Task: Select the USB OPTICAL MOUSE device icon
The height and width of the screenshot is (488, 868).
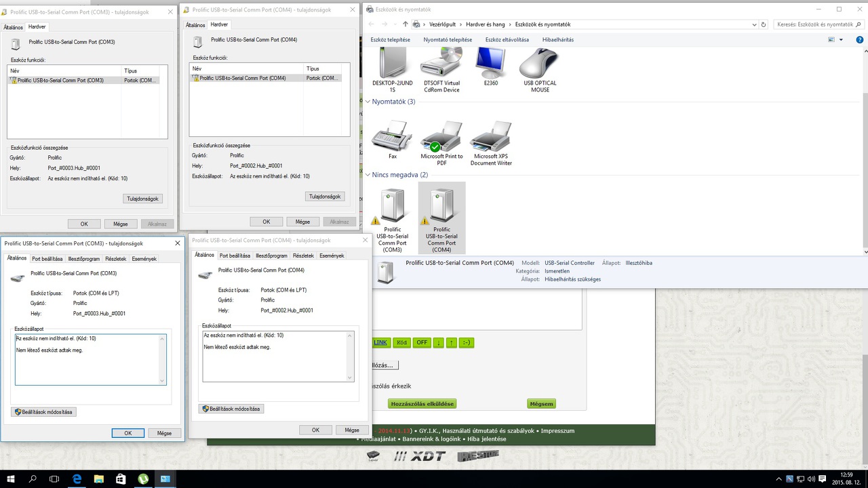Action: click(540, 70)
